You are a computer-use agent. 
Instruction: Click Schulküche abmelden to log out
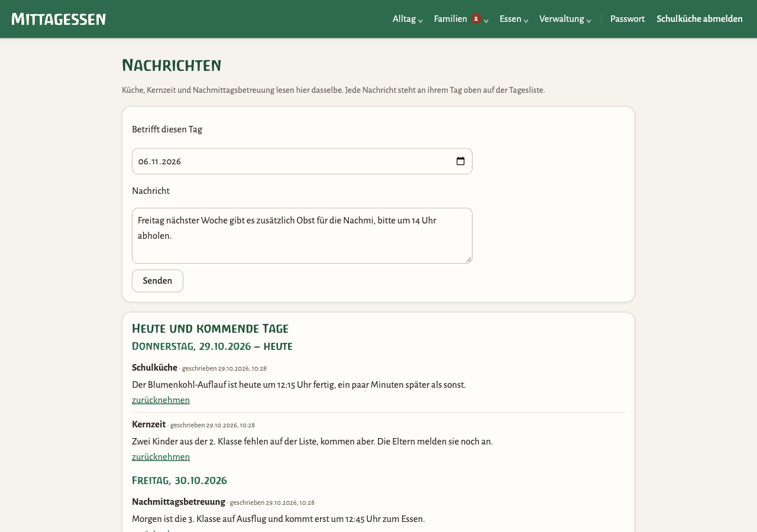coord(700,19)
